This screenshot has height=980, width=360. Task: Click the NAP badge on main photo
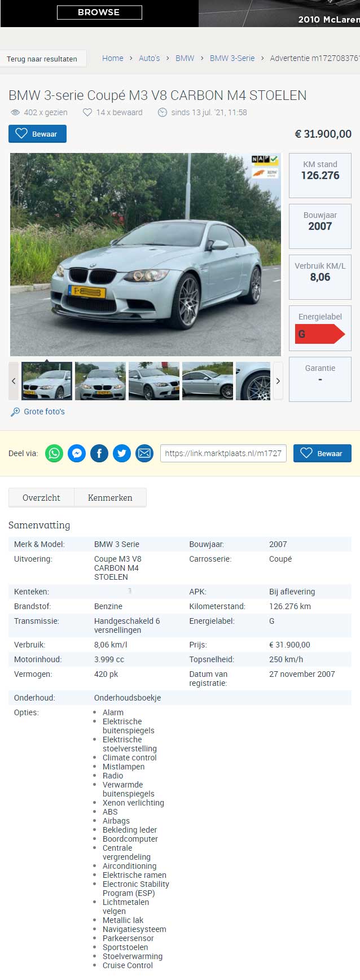click(x=265, y=160)
